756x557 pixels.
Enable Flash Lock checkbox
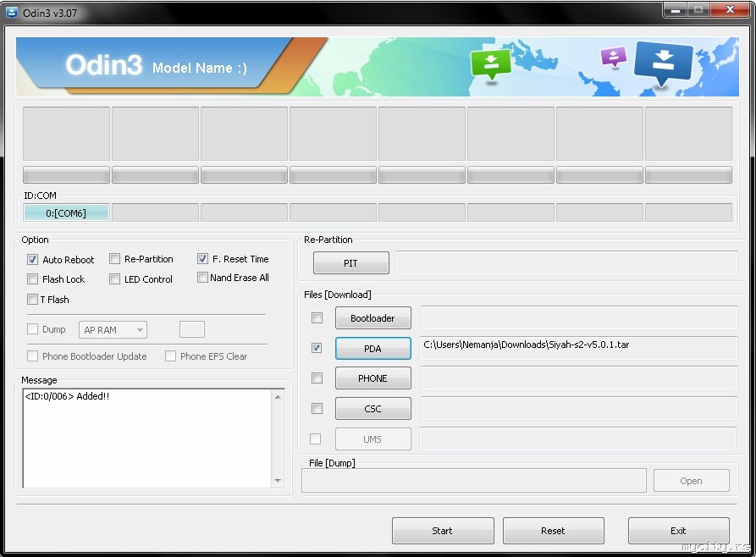tap(32, 279)
